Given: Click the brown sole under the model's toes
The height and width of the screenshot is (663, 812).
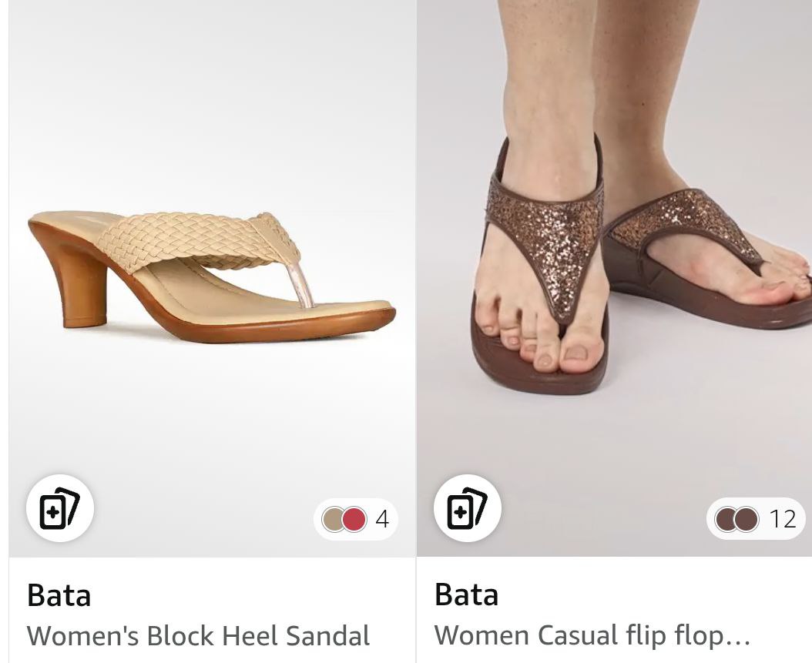Looking at the screenshot, I should (539, 379).
